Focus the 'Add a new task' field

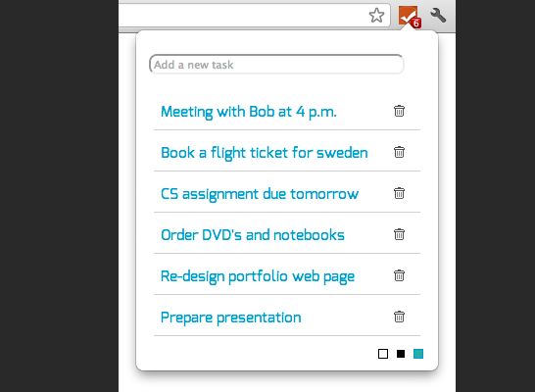point(276,64)
